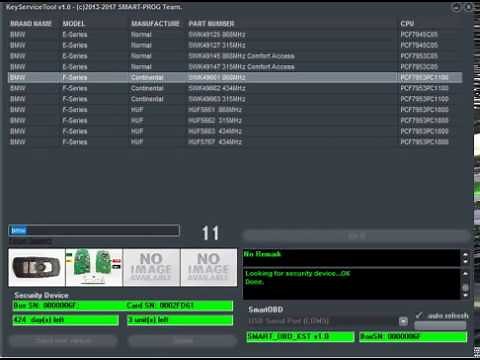The height and width of the screenshot is (360, 480).
Task: Open the green circuit board photo thumbnail
Action: point(94,267)
